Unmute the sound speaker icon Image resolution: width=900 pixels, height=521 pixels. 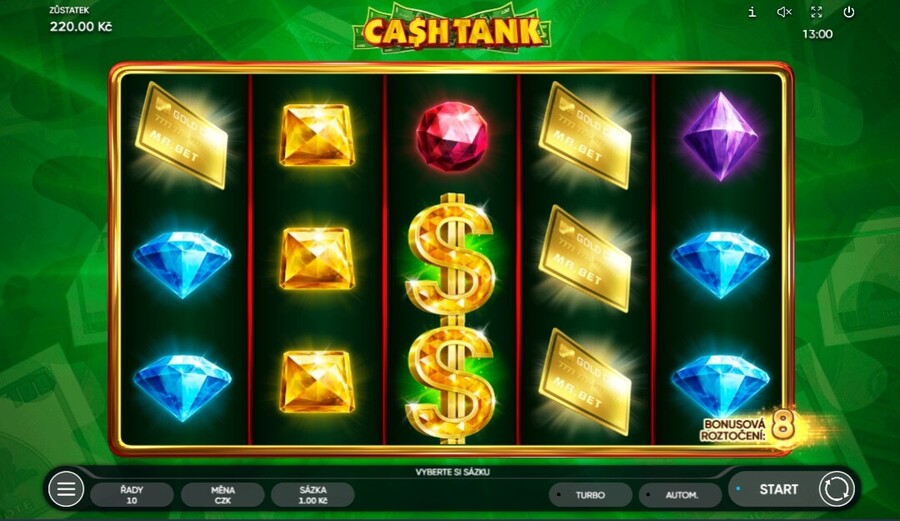784,12
